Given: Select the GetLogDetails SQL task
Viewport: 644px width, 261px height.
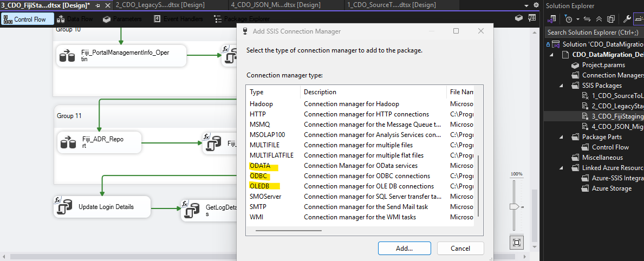Looking at the screenshot, I should click(209, 211).
